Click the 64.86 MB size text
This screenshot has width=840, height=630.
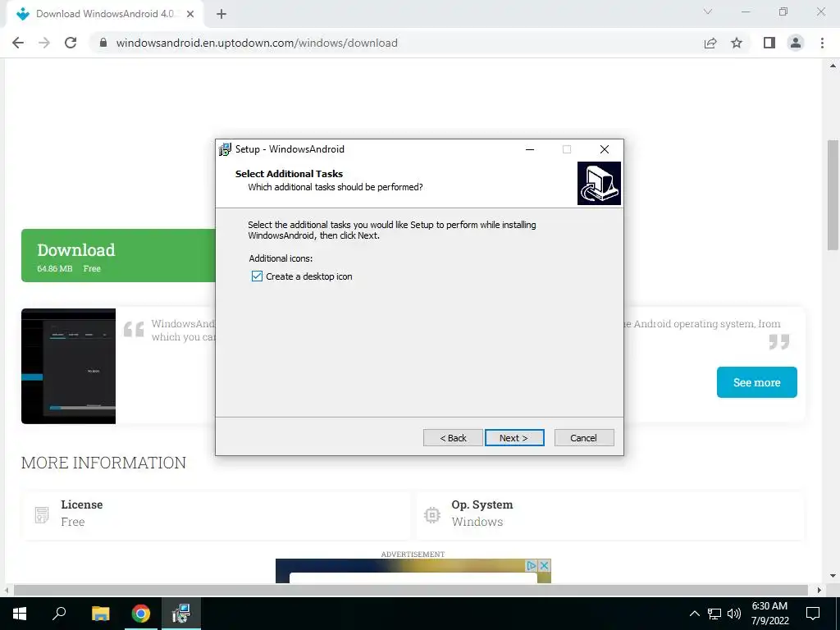point(55,268)
